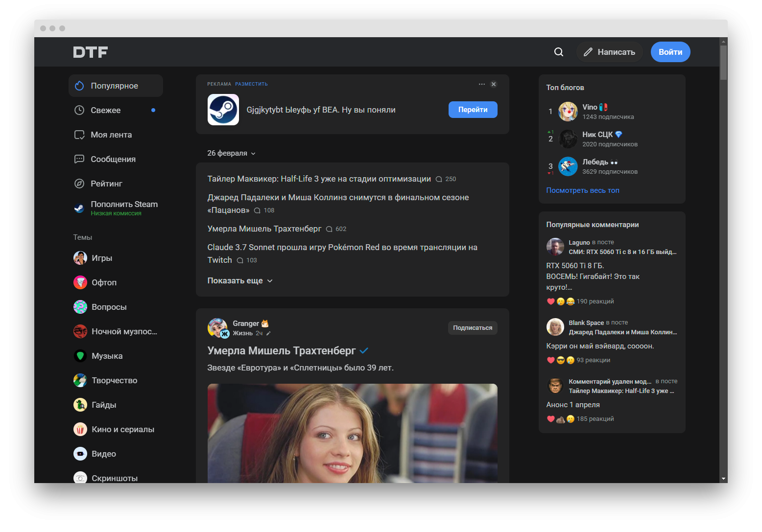Open search via magnifier icon
This screenshot has width=762, height=532.
(x=559, y=52)
